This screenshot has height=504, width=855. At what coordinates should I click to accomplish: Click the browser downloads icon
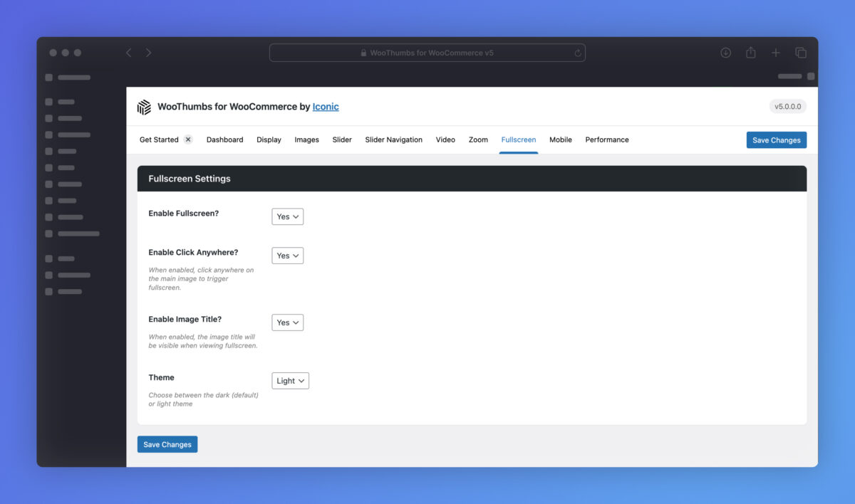pos(725,53)
